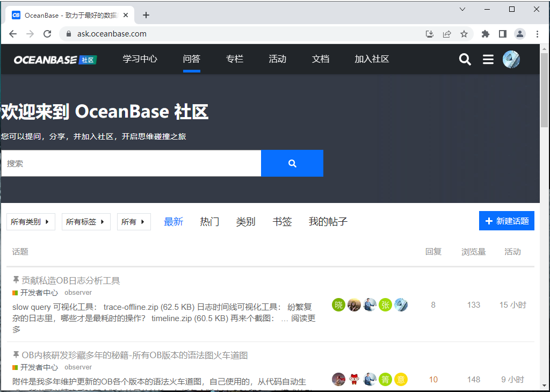This screenshot has width=550, height=392.
Task: Switch to 书签 tab
Action: point(282,222)
